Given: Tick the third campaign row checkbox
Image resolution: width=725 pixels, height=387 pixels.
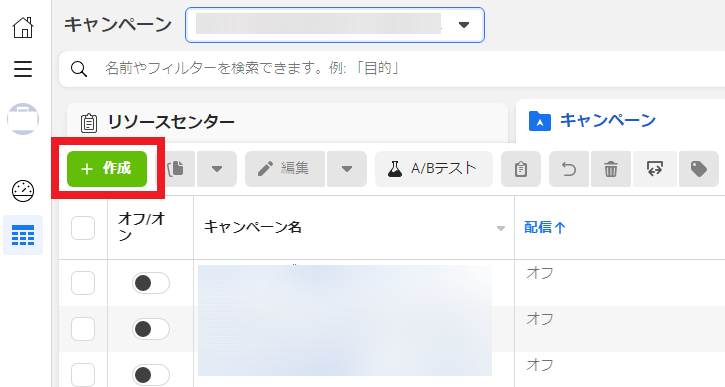Looking at the screenshot, I should pos(83,375).
